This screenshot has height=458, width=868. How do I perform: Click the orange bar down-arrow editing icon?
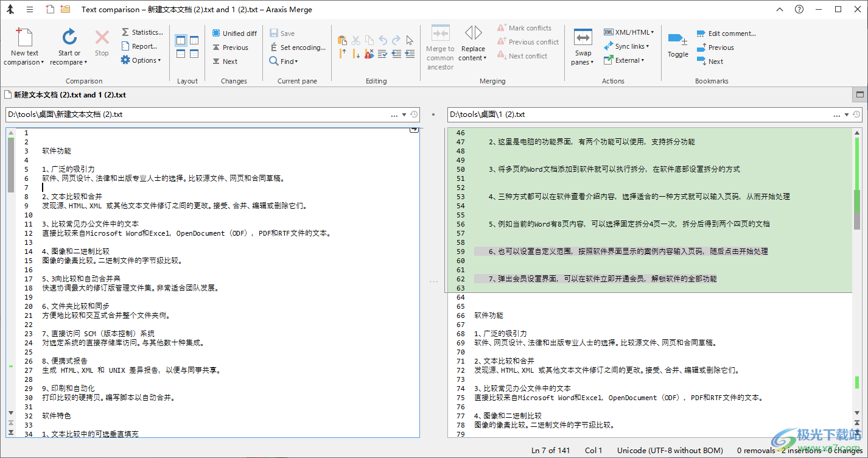coord(355,54)
